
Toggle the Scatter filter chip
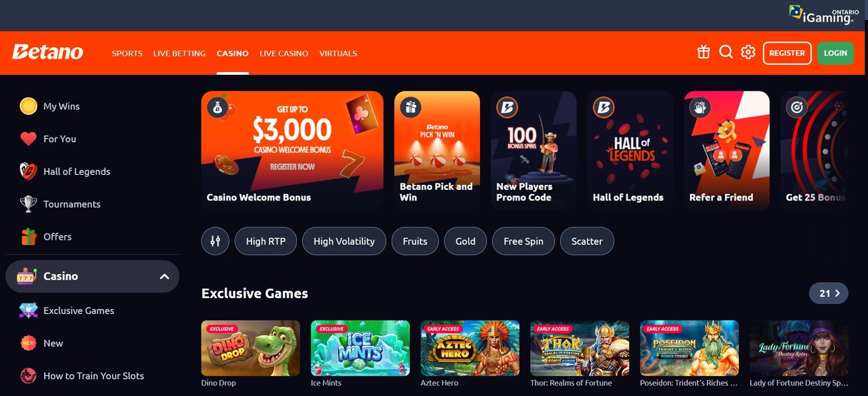pyautogui.click(x=587, y=241)
